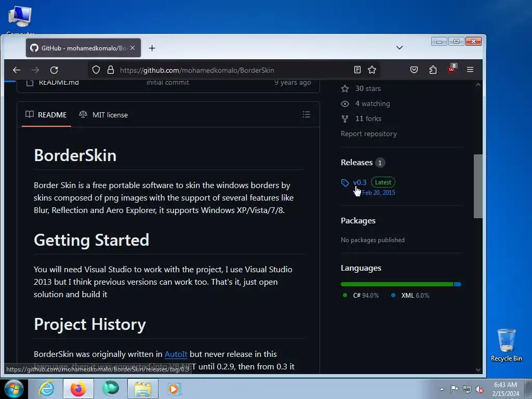Click the address bar URL field
The width and height of the screenshot is (532, 399).
click(234, 70)
